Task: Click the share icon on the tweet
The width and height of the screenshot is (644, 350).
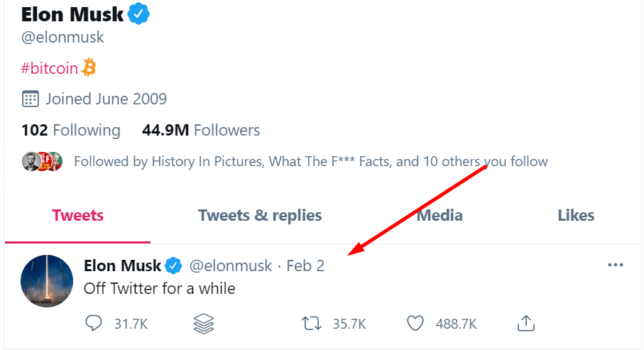Action: click(525, 324)
